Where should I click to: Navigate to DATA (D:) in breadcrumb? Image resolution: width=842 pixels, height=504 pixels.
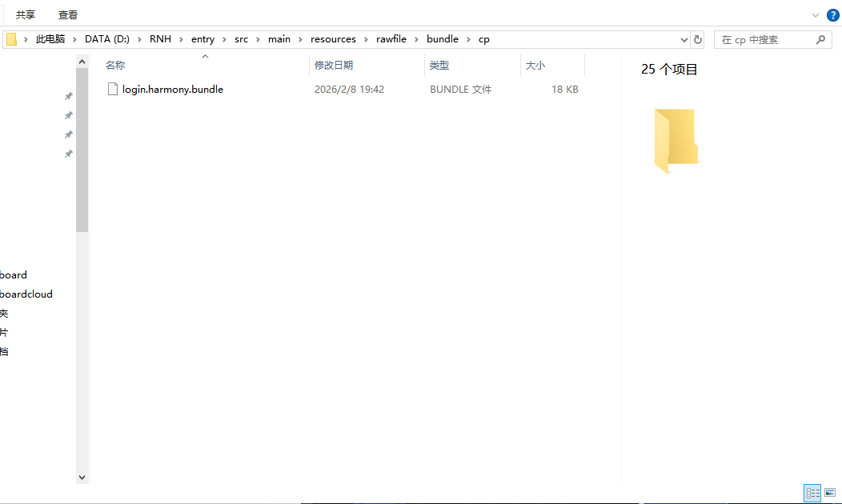[x=107, y=39]
